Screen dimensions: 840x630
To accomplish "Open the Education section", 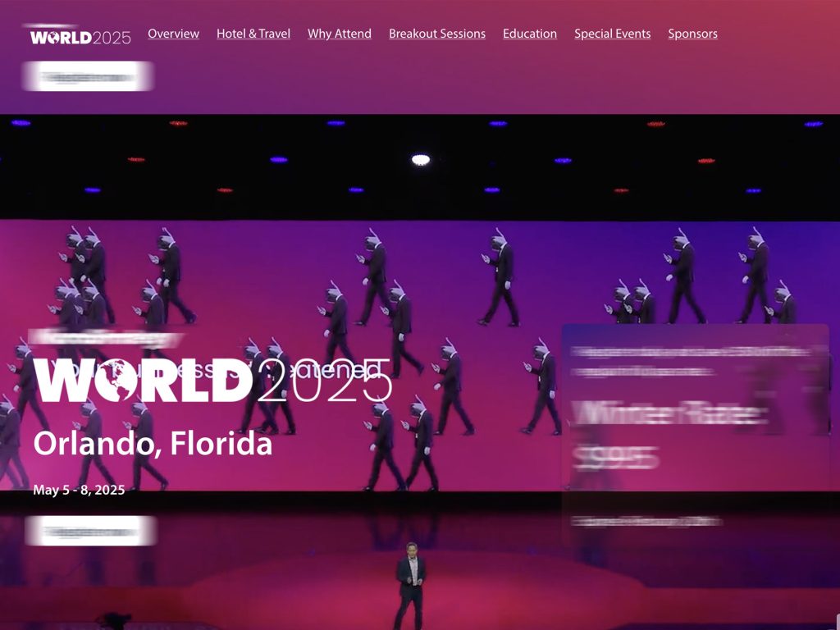I will 530,34.
